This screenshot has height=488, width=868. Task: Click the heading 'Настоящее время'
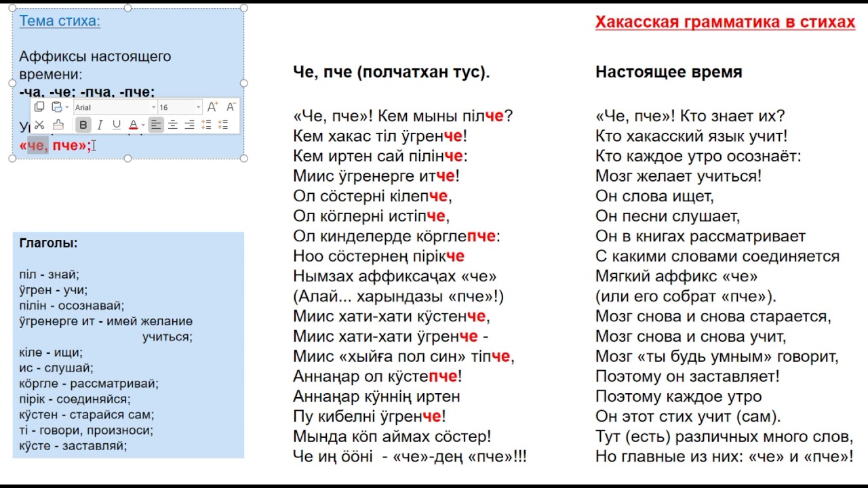[669, 72]
